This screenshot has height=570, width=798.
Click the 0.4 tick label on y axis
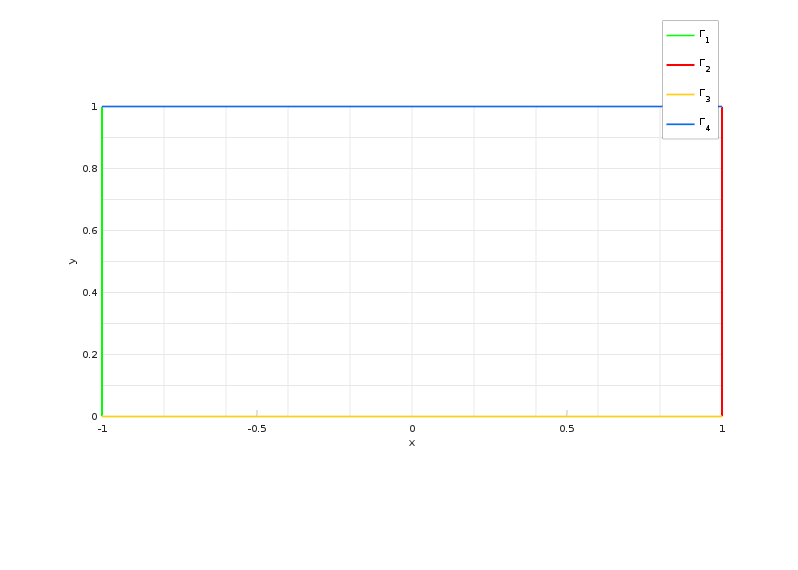coord(90,293)
